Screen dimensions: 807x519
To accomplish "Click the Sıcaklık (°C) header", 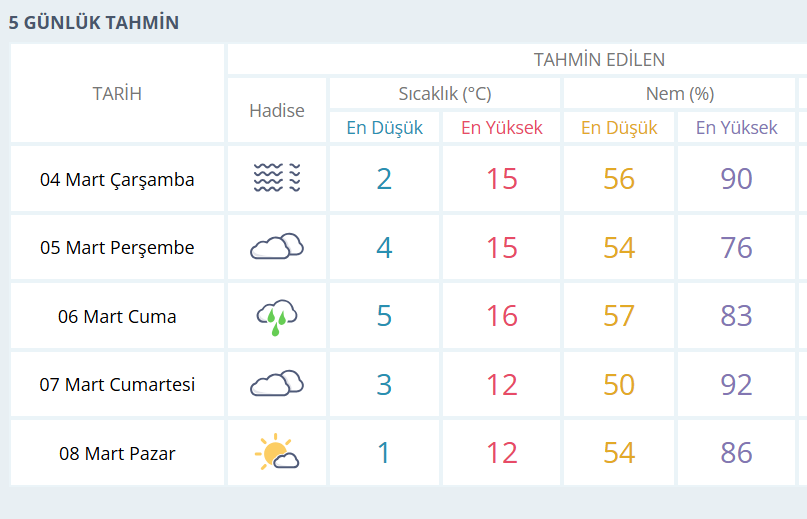I will pyautogui.click(x=445, y=94).
